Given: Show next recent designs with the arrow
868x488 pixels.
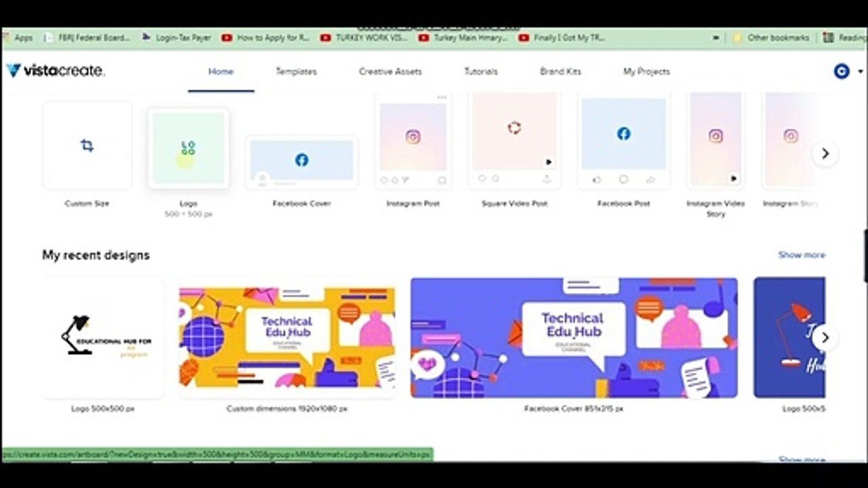Looking at the screenshot, I should click(825, 338).
